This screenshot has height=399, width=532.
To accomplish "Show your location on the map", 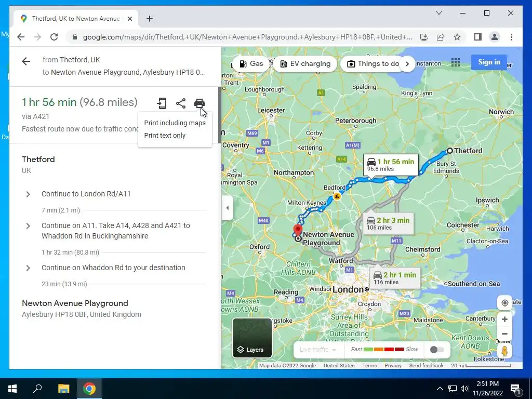I will point(504,303).
